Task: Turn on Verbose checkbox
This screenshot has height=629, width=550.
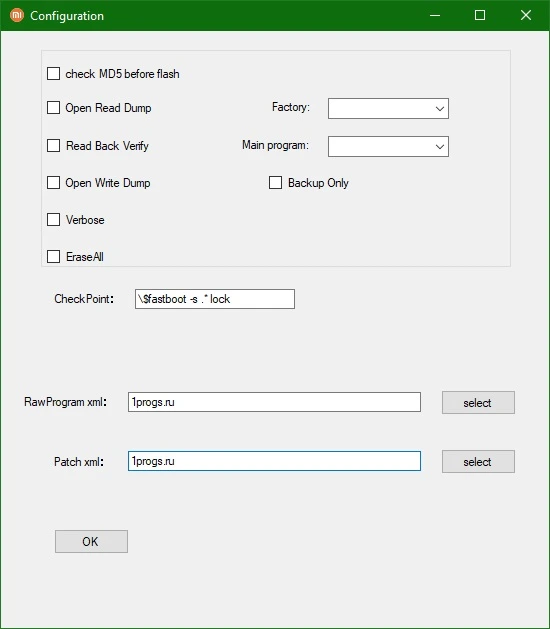Action: pos(53,219)
